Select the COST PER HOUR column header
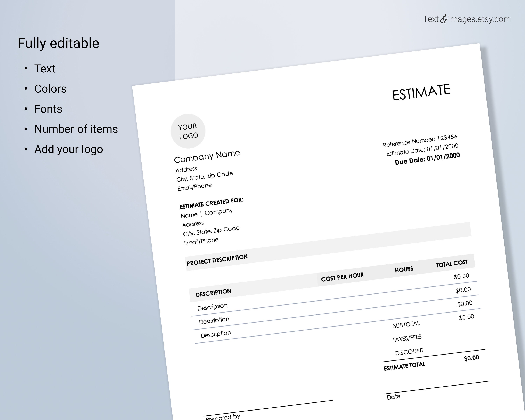Viewport: 525px width, 420px height. [342, 275]
